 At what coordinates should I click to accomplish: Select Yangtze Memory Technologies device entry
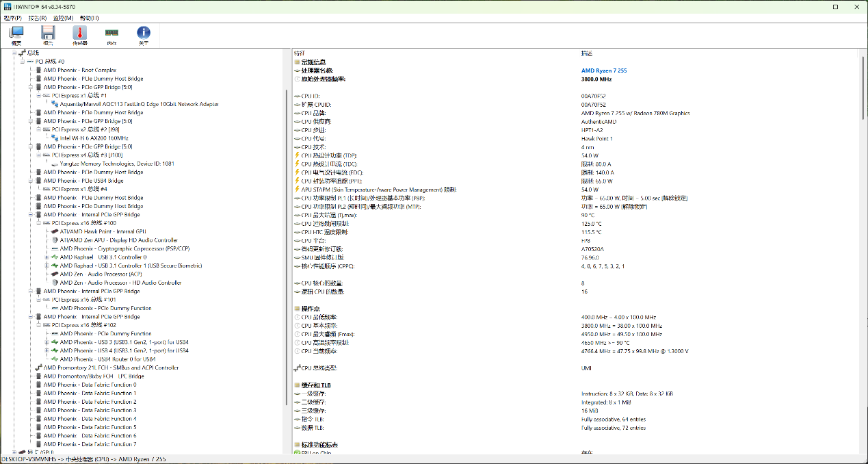pyautogui.click(x=116, y=164)
